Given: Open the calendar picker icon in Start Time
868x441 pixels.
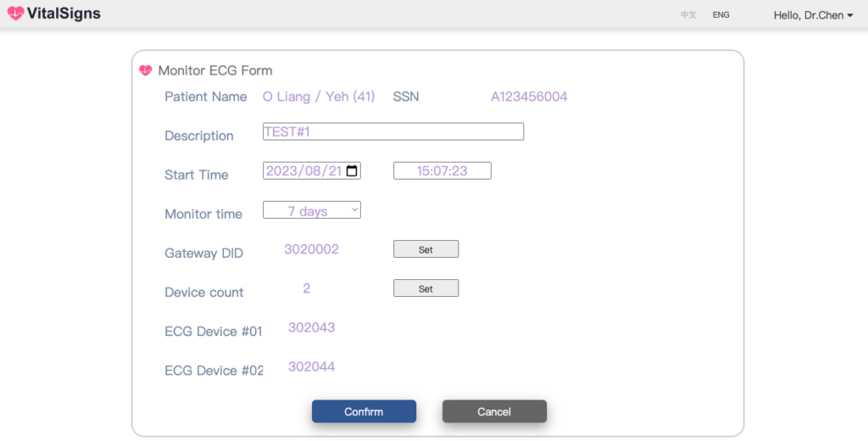Looking at the screenshot, I should 352,170.
